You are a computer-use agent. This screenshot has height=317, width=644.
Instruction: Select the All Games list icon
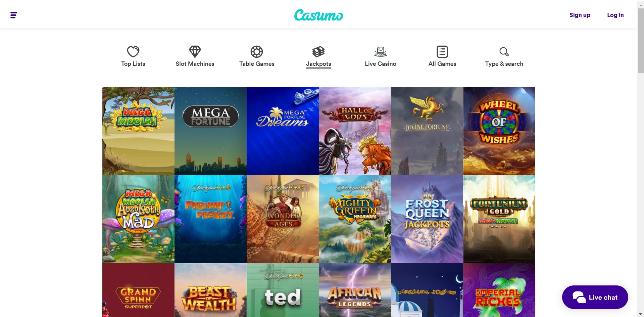[442, 52]
